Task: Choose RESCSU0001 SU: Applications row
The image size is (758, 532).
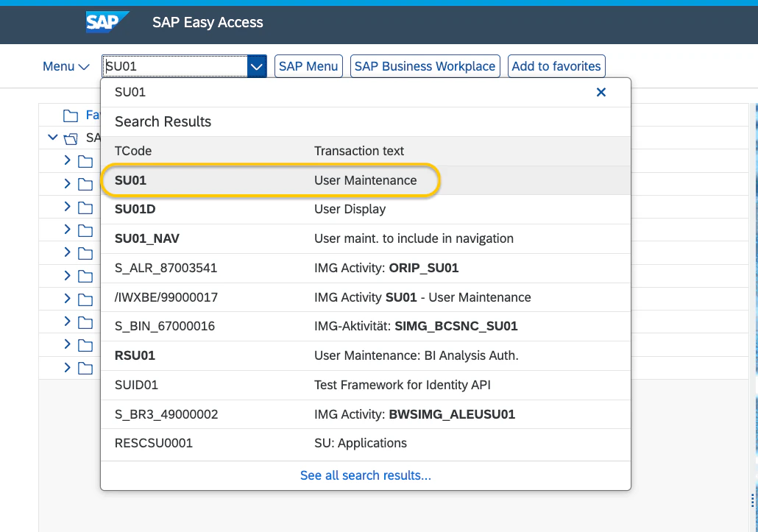Action: (x=366, y=443)
